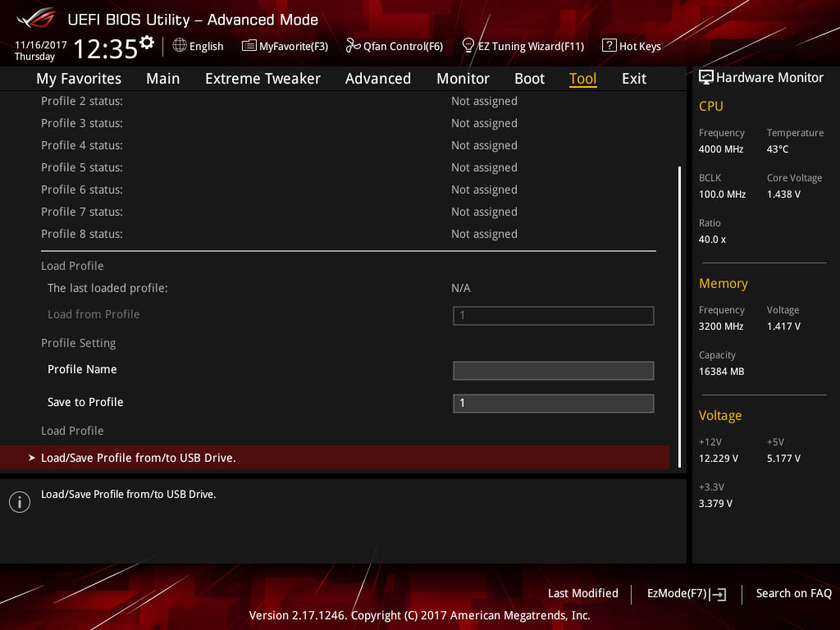Open My Favorites tab
This screenshot has width=840, height=630.
click(79, 79)
